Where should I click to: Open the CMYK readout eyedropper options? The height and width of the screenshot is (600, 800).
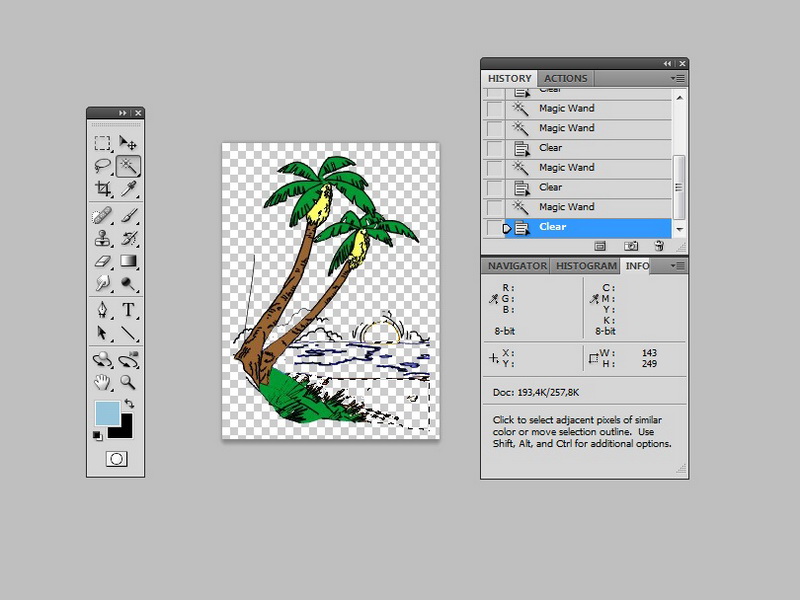(594, 299)
